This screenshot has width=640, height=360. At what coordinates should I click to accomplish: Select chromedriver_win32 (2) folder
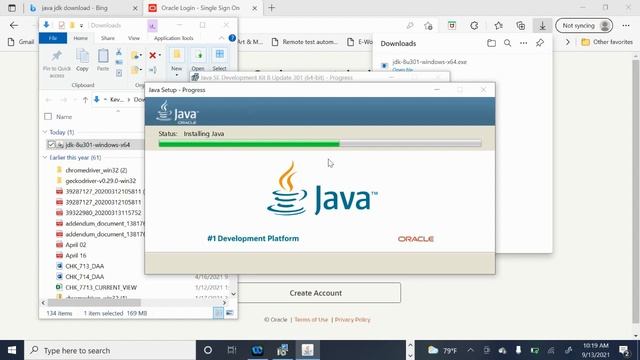96,170
